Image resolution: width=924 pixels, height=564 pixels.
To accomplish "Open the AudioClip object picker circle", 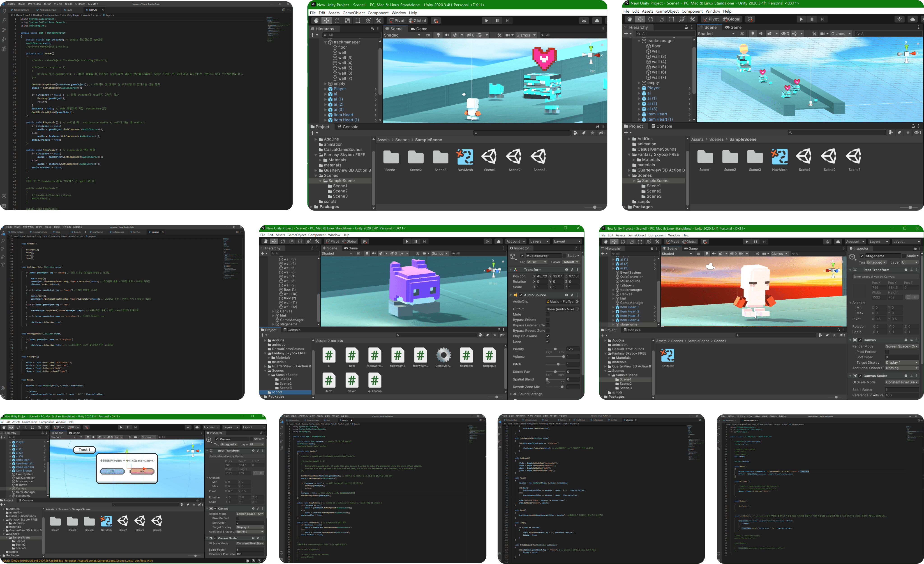I will click(x=577, y=302).
